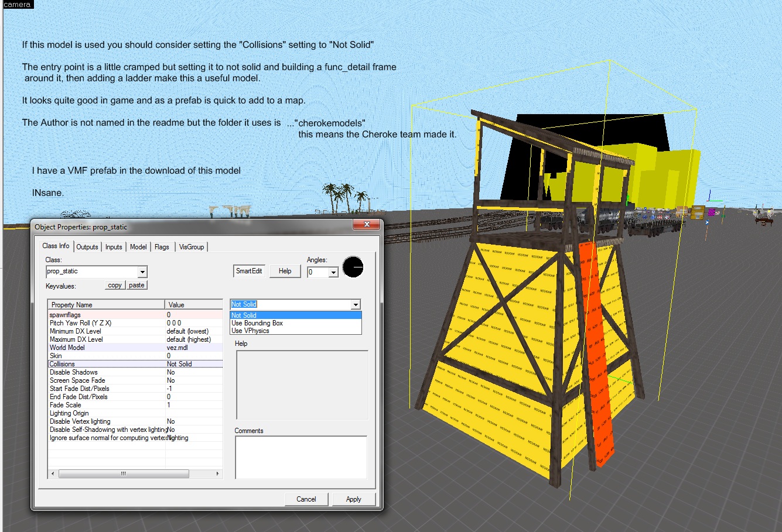The height and width of the screenshot is (532, 782).
Task: Click the right scroll arrow of property list
Action: pyautogui.click(x=218, y=473)
